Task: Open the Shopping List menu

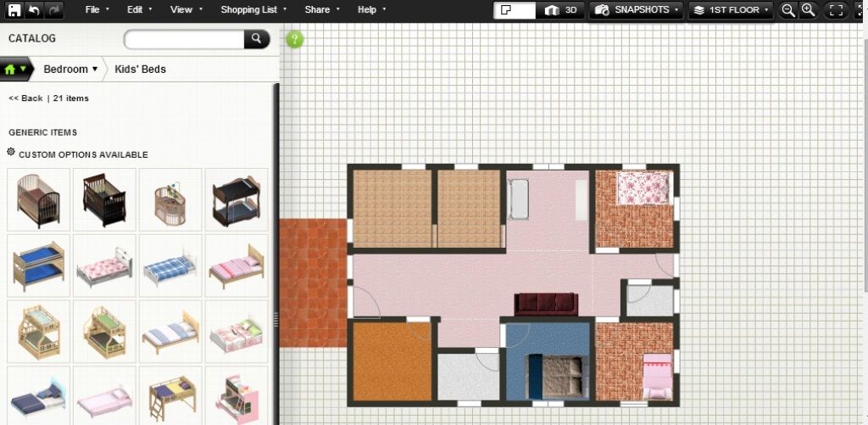Action: coord(253,9)
